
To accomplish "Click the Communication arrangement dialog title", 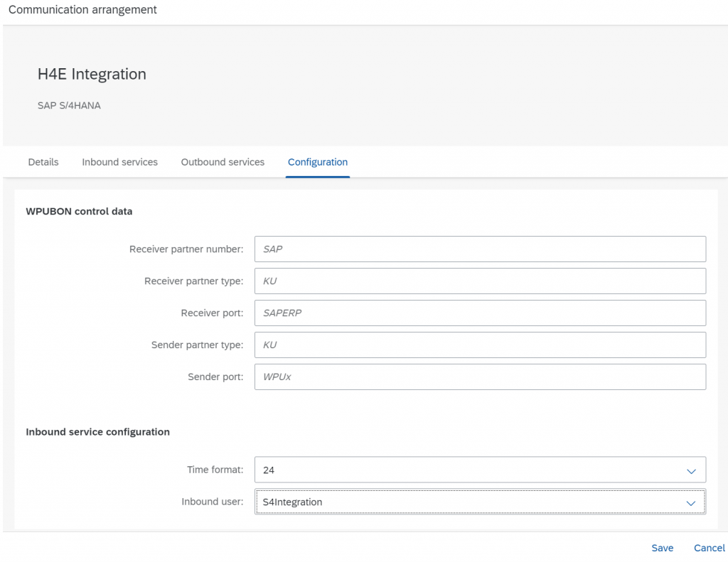I will (82, 10).
